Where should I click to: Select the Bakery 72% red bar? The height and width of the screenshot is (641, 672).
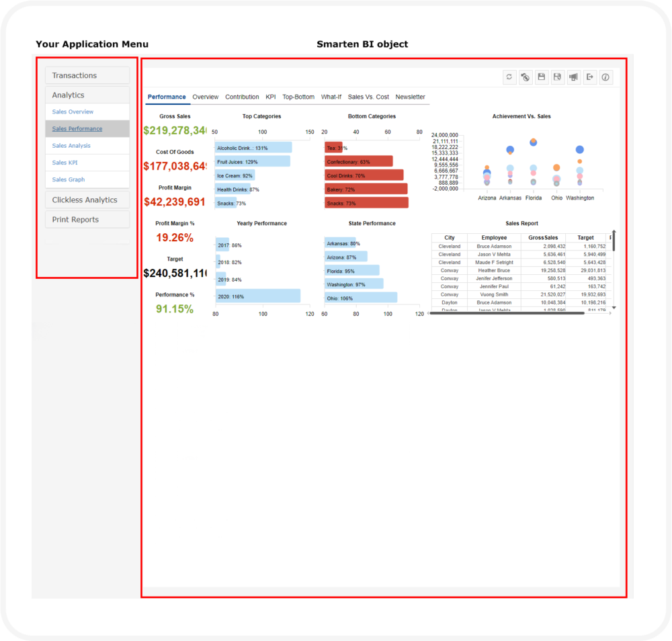pos(366,189)
